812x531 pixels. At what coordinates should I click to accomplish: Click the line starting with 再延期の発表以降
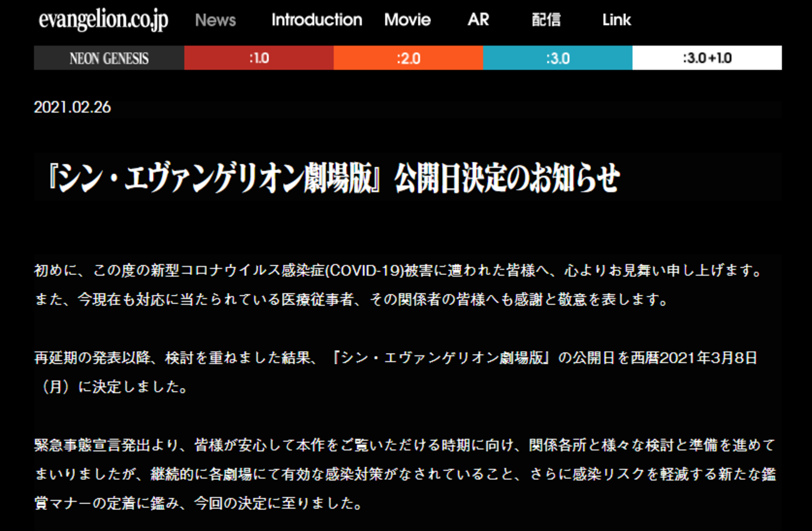395,359
